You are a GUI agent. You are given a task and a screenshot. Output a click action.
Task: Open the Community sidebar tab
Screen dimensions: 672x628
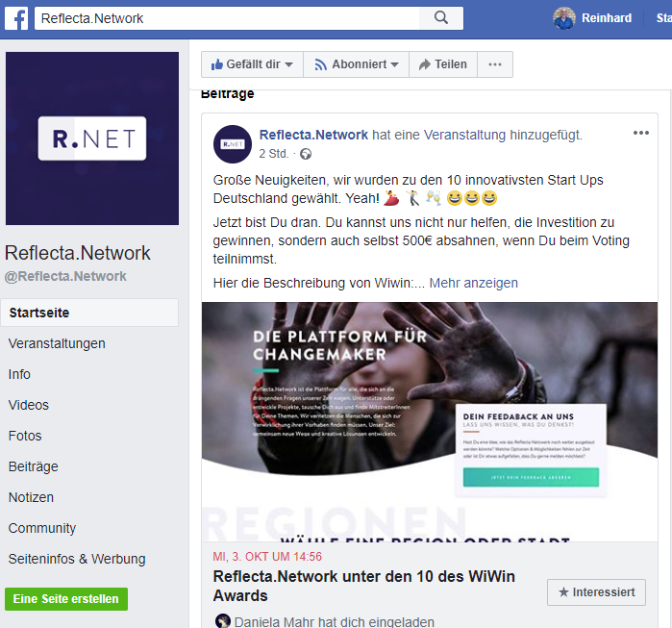[42, 528]
